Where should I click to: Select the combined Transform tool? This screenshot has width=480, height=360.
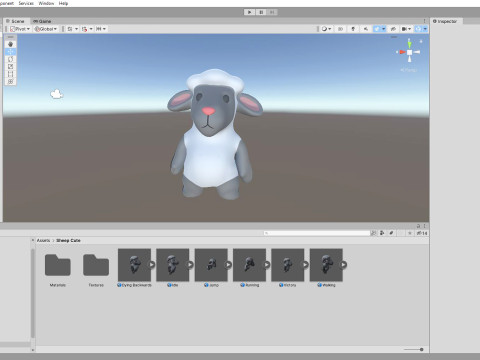(x=10, y=82)
